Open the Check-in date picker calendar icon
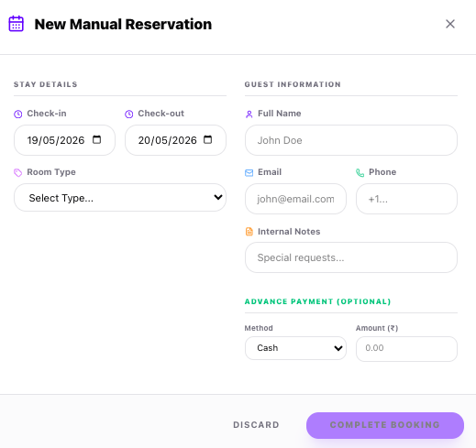This screenshot has width=476, height=448. coord(96,139)
